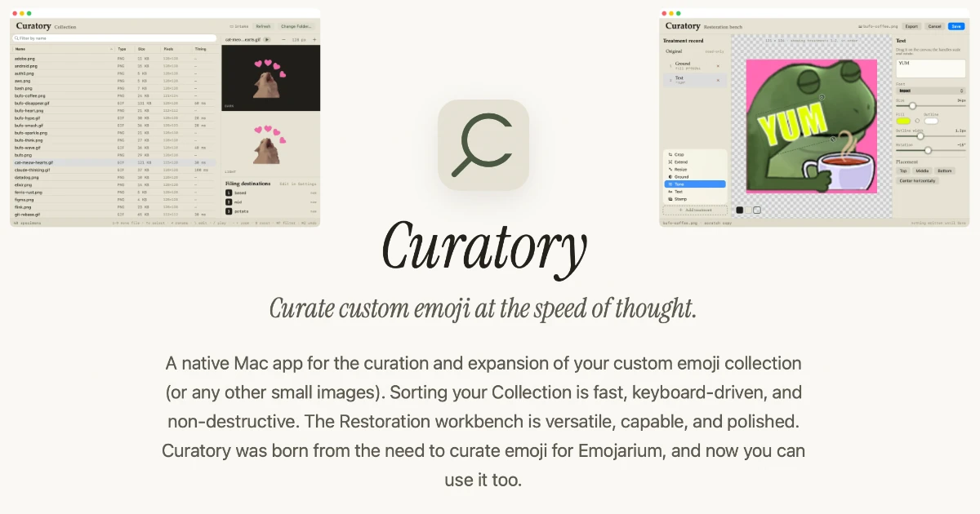Zoom in preview with the plus icon

point(314,39)
